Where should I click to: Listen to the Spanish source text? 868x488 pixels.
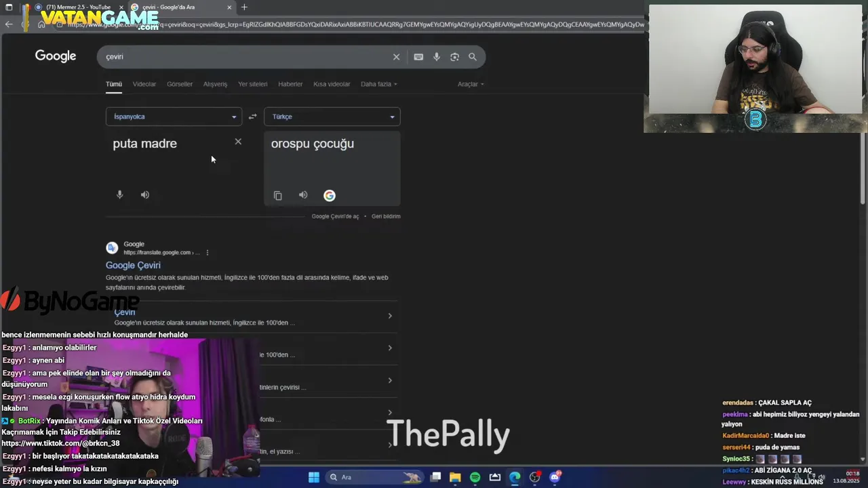tap(145, 195)
